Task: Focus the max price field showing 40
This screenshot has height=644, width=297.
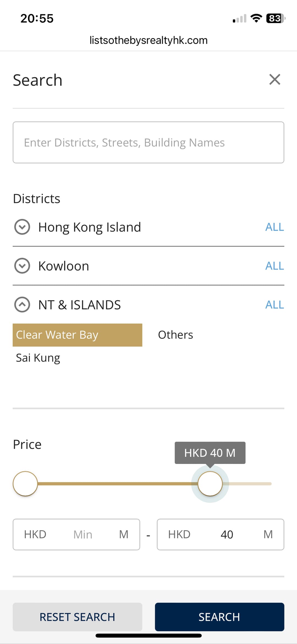Action: pyautogui.click(x=227, y=534)
